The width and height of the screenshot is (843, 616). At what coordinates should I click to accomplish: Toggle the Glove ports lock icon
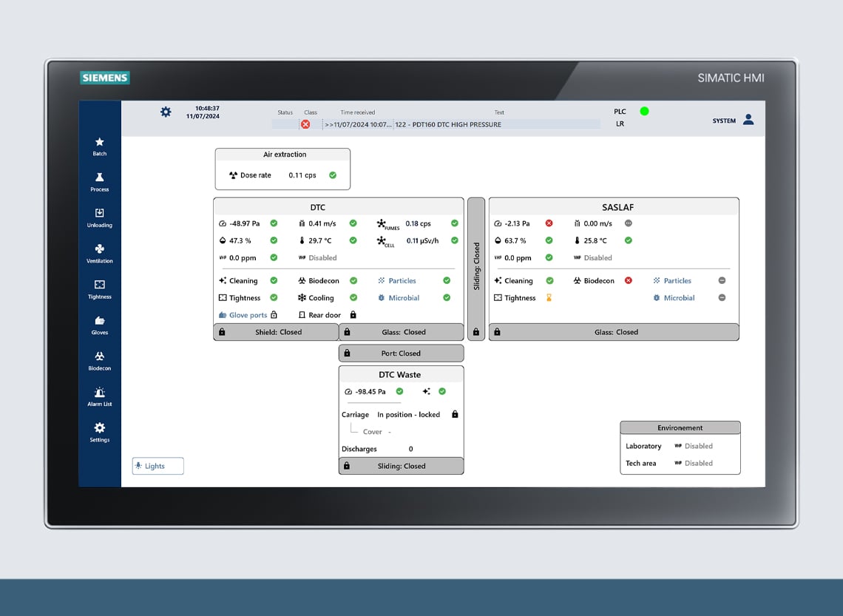[x=274, y=314]
